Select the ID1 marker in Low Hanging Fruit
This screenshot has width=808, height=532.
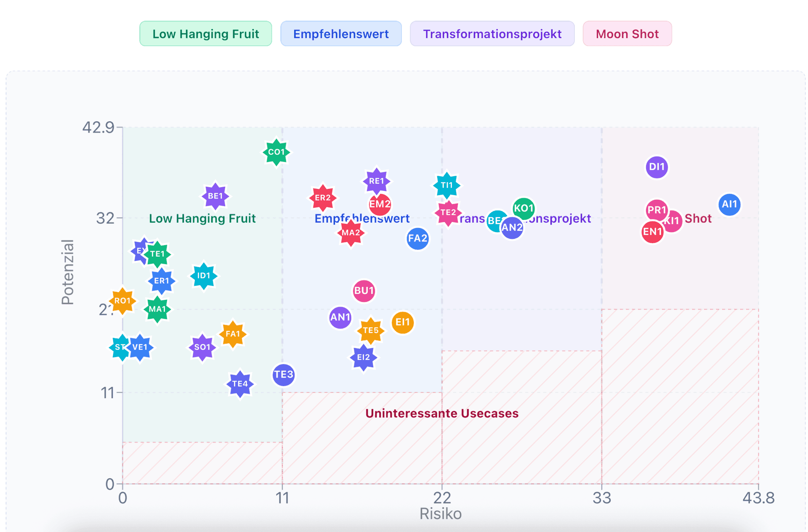coord(203,275)
